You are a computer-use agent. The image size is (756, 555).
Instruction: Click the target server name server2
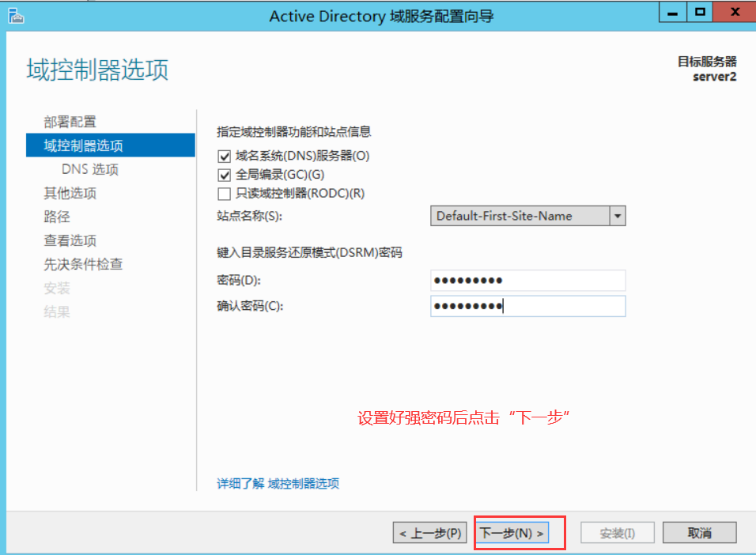[715, 77]
